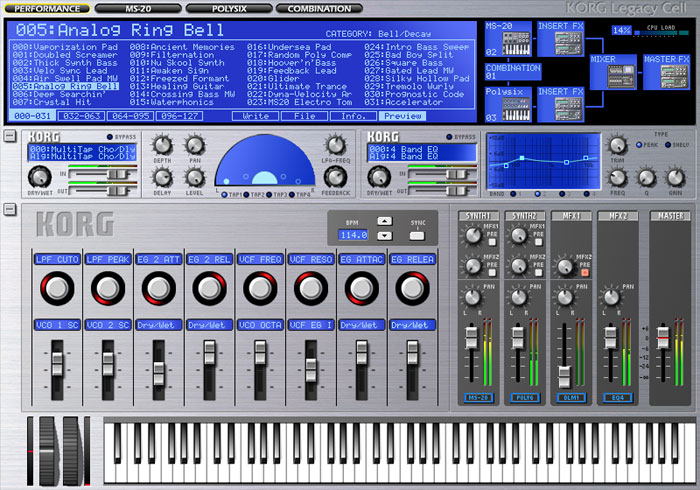Click the MASTER channel fader
700x490 pixels.
coord(663,338)
